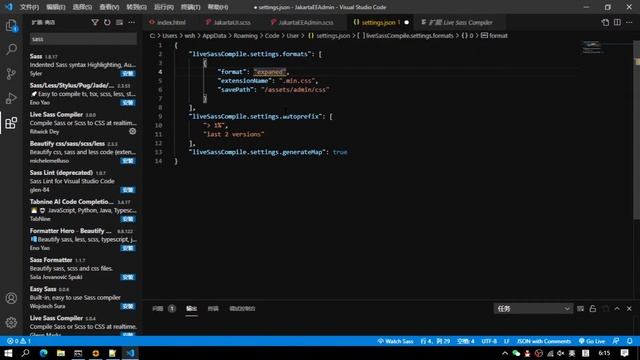Open WeChat tray icon
The height and width of the screenshot is (360, 640).
[516, 353]
